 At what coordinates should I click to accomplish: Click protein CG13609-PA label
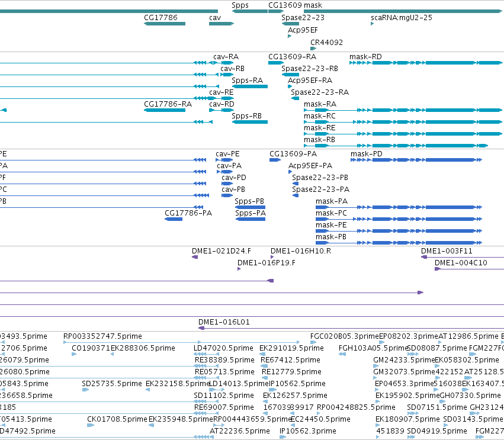(293, 154)
